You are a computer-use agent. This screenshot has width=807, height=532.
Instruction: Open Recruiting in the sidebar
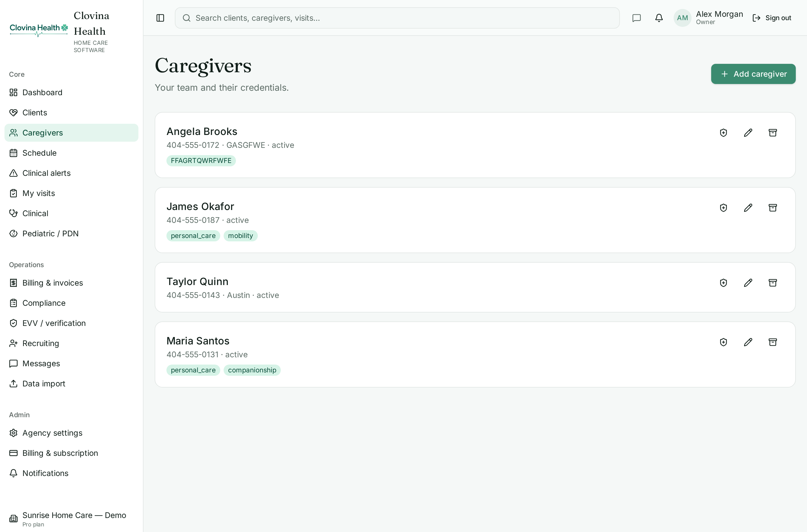click(x=71, y=343)
